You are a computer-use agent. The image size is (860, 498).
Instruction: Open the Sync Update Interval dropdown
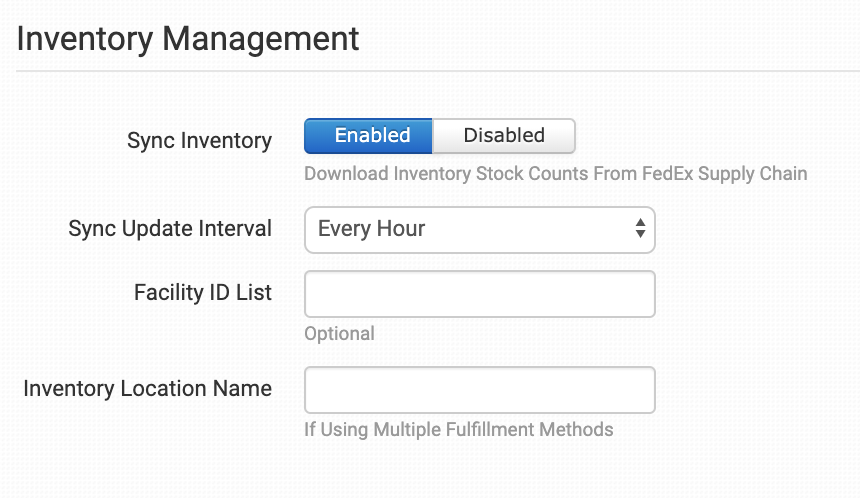(479, 229)
